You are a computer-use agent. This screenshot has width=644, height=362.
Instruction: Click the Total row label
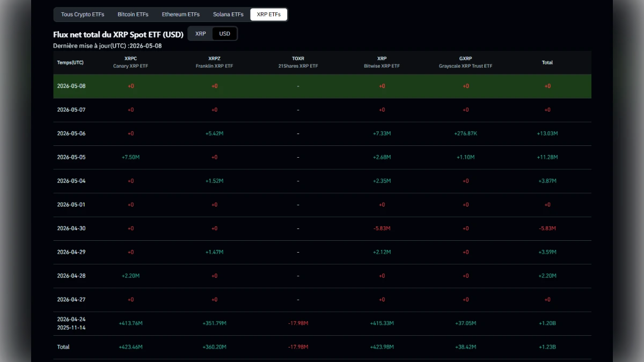(x=63, y=347)
